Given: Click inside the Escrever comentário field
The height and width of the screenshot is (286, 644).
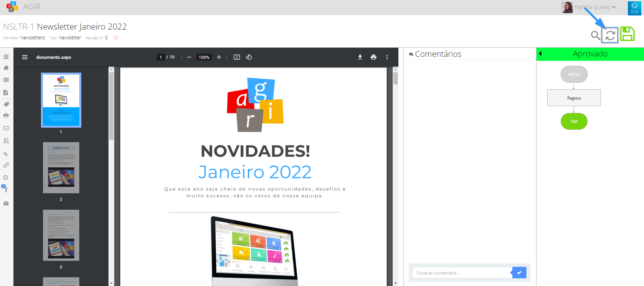Looking at the screenshot, I should click(x=462, y=273).
